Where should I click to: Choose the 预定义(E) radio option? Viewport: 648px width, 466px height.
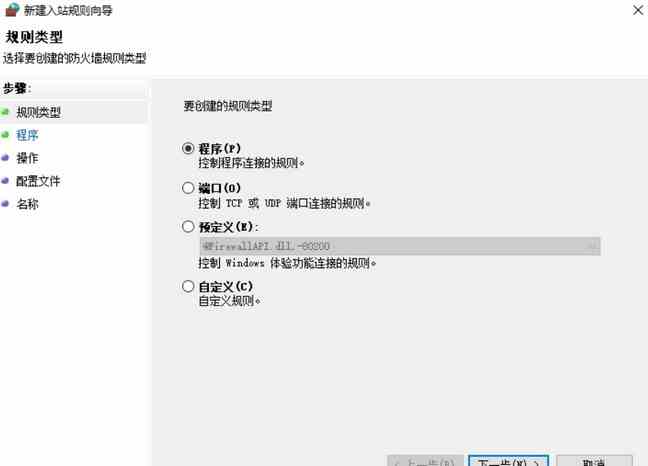(x=188, y=226)
